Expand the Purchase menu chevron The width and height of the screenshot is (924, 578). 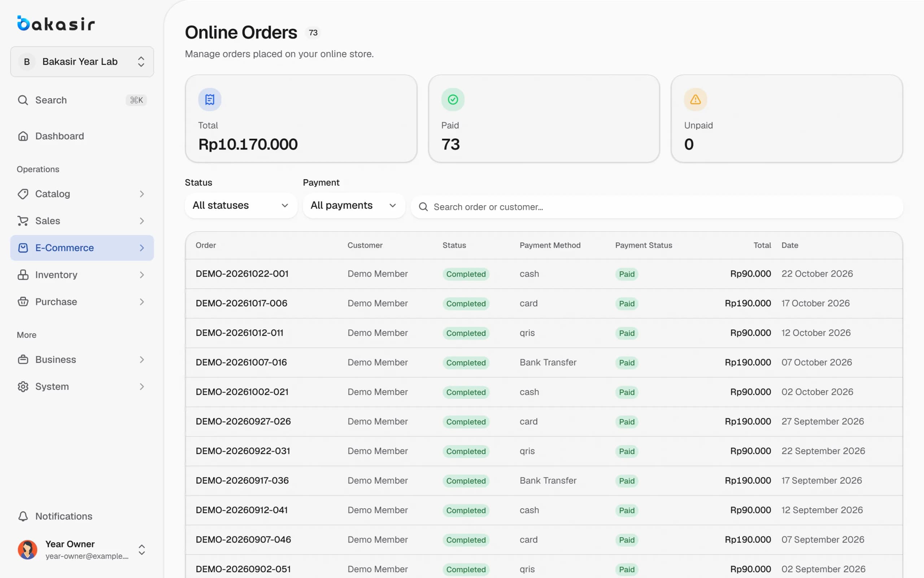click(141, 302)
